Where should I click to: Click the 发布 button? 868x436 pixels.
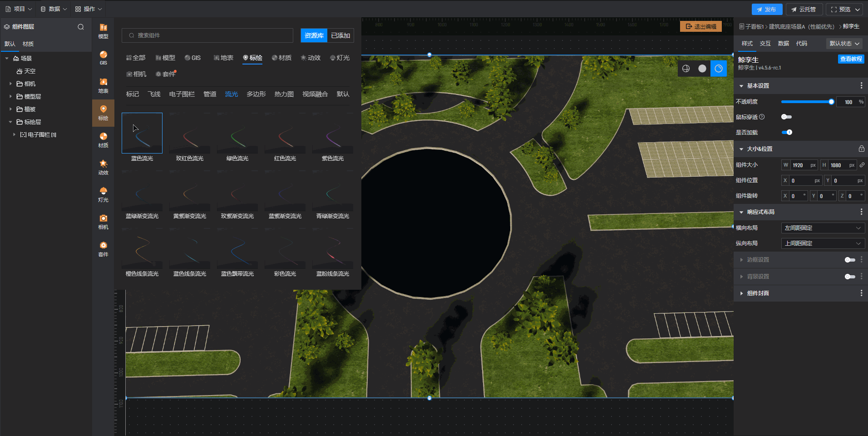766,9
